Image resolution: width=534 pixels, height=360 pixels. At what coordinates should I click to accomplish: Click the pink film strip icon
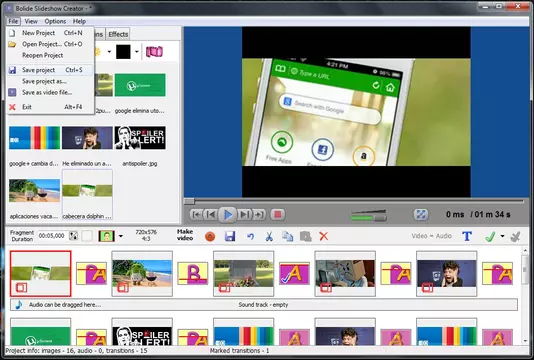[x=154, y=52]
